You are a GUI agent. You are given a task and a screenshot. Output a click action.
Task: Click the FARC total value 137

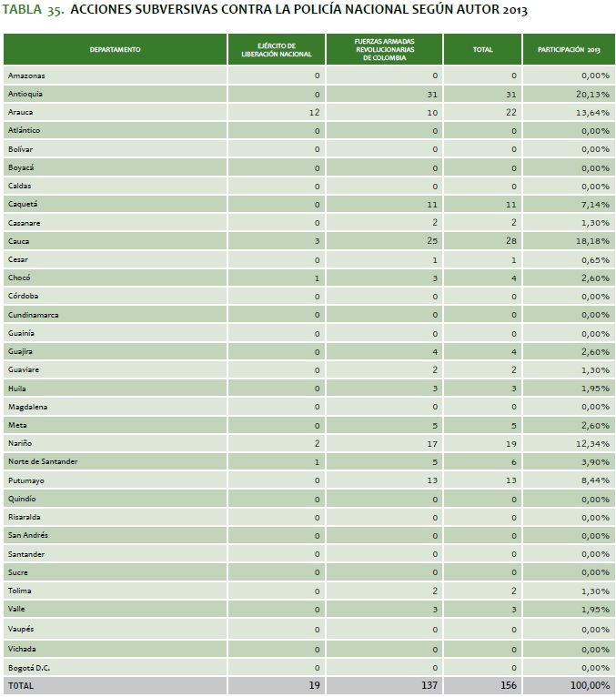point(432,685)
